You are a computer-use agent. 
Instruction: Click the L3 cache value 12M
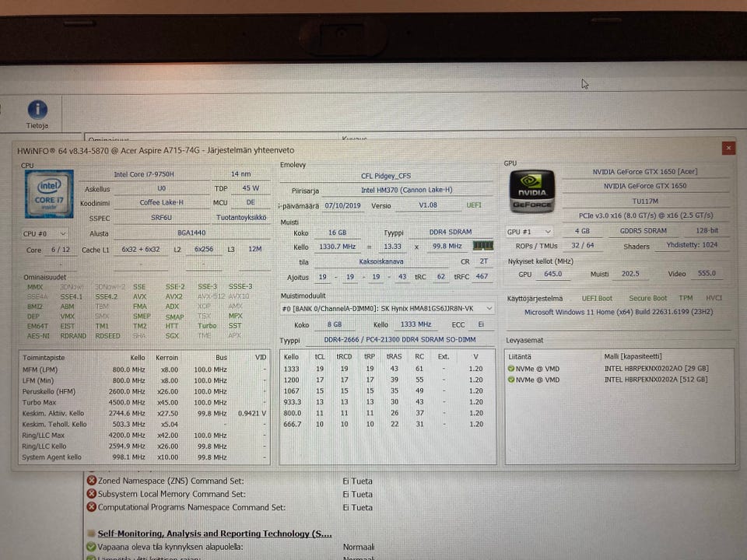coord(255,249)
